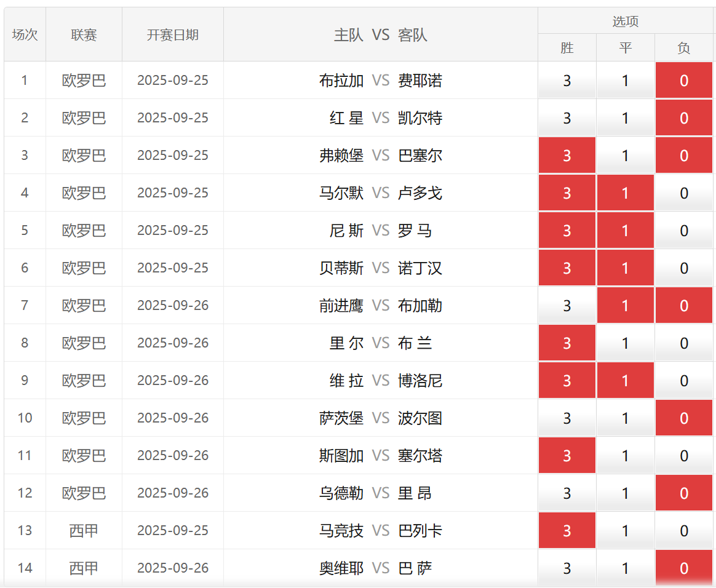Click the 胜 column header

coord(567,48)
